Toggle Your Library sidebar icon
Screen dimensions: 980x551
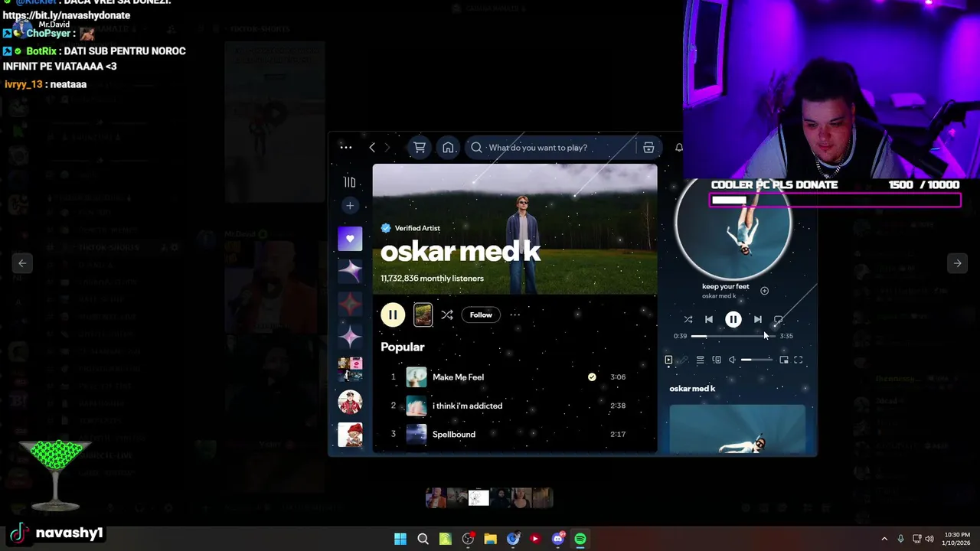tap(350, 182)
